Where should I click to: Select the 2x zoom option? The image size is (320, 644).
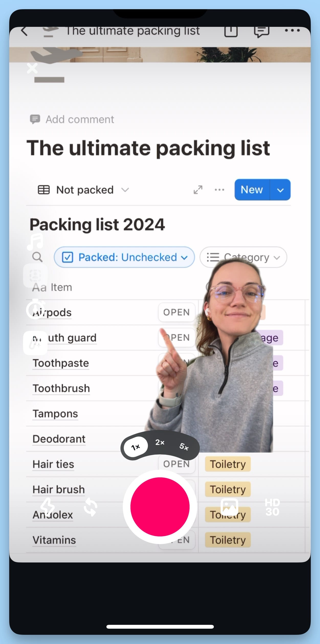[x=160, y=442]
